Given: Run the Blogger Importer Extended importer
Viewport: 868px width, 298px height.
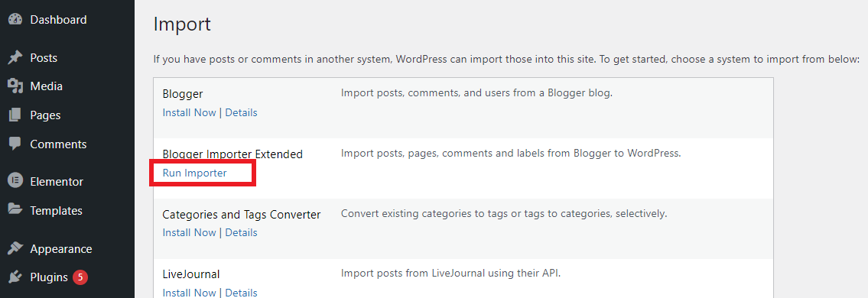Looking at the screenshot, I should (194, 173).
